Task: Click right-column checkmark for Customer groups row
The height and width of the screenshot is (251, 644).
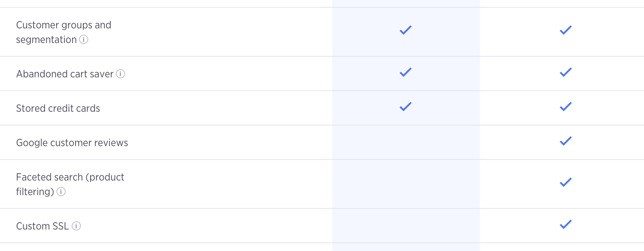Action: [566, 30]
